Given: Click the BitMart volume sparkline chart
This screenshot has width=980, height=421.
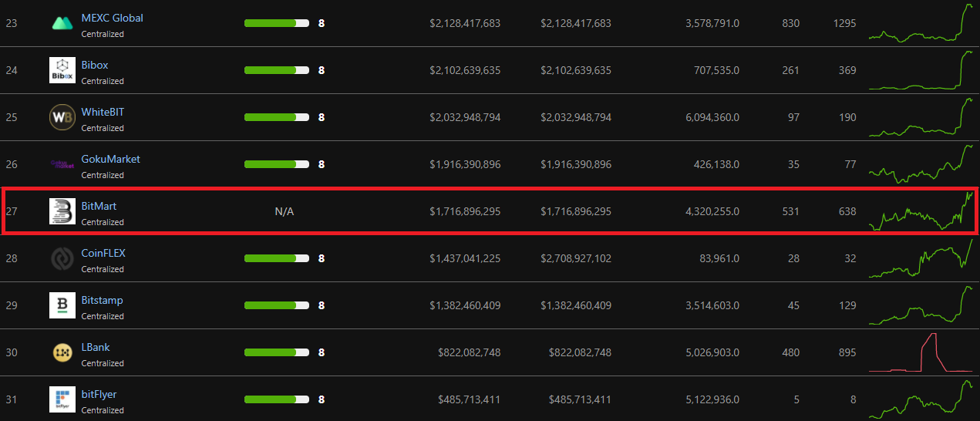Looking at the screenshot, I should click(921, 210).
